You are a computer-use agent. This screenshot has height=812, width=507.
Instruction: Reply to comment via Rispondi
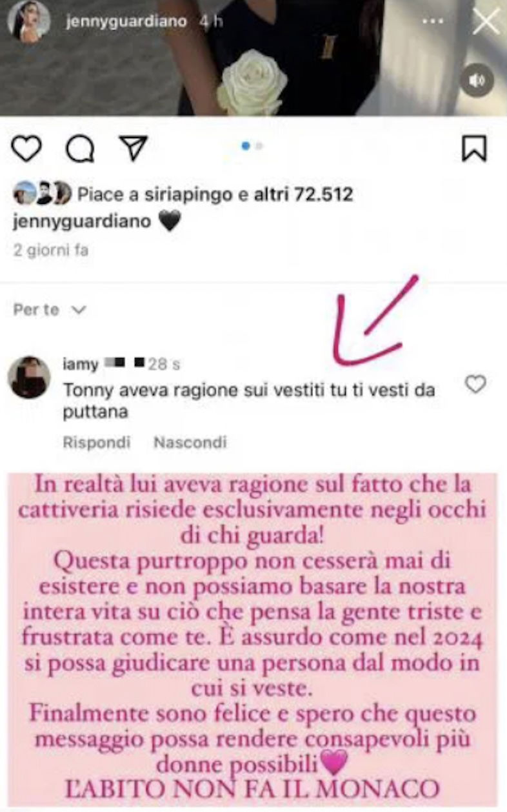(x=97, y=442)
